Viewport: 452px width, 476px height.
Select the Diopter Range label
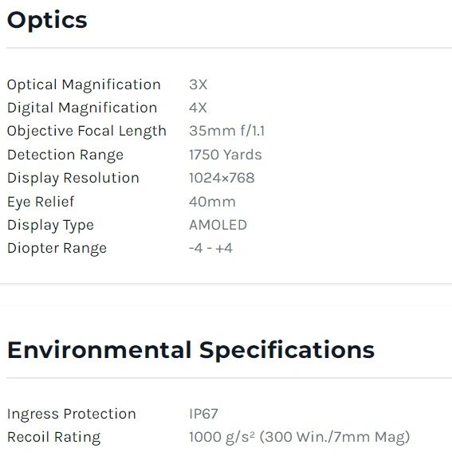click(x=57, y=249)
